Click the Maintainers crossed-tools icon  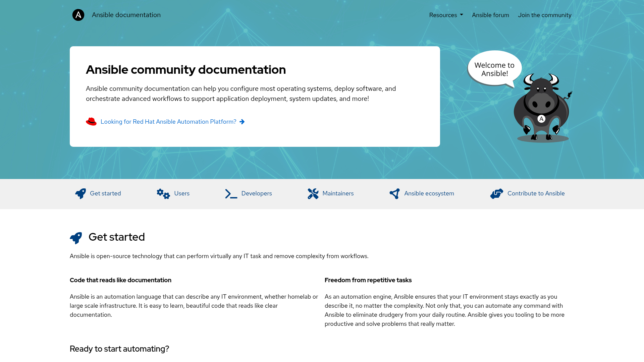[313, 193]
